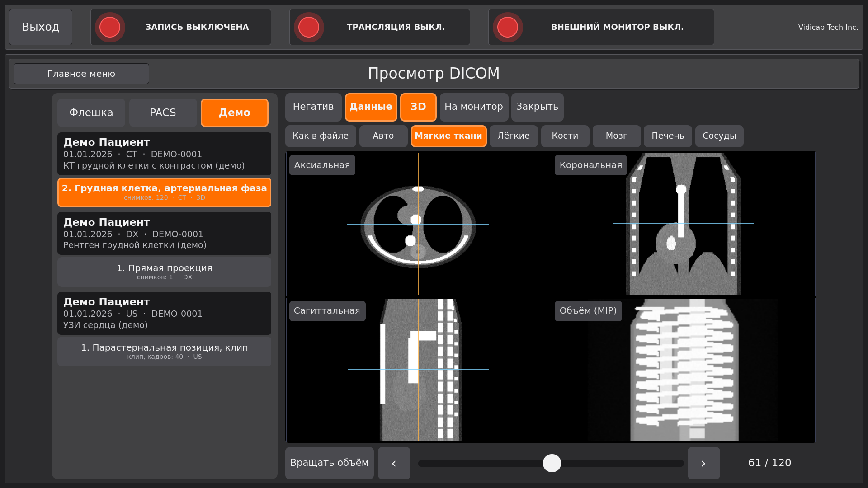Click the slice slider handle
868x488 pixels.
(552, 463)
